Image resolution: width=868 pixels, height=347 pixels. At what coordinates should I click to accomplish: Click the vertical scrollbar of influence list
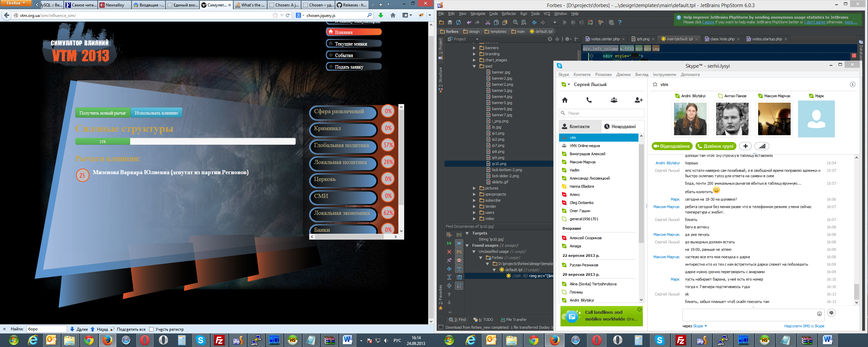pyautogui.click(x=401, y=168)
